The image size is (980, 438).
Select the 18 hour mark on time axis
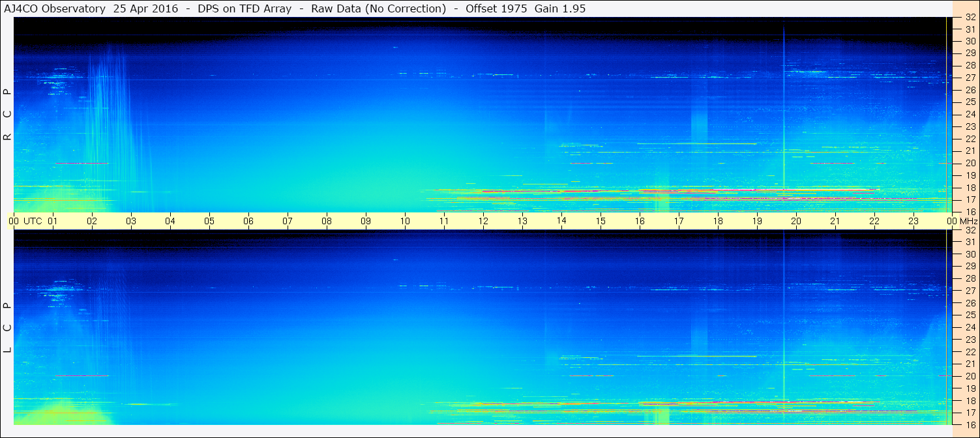[718, 221]
